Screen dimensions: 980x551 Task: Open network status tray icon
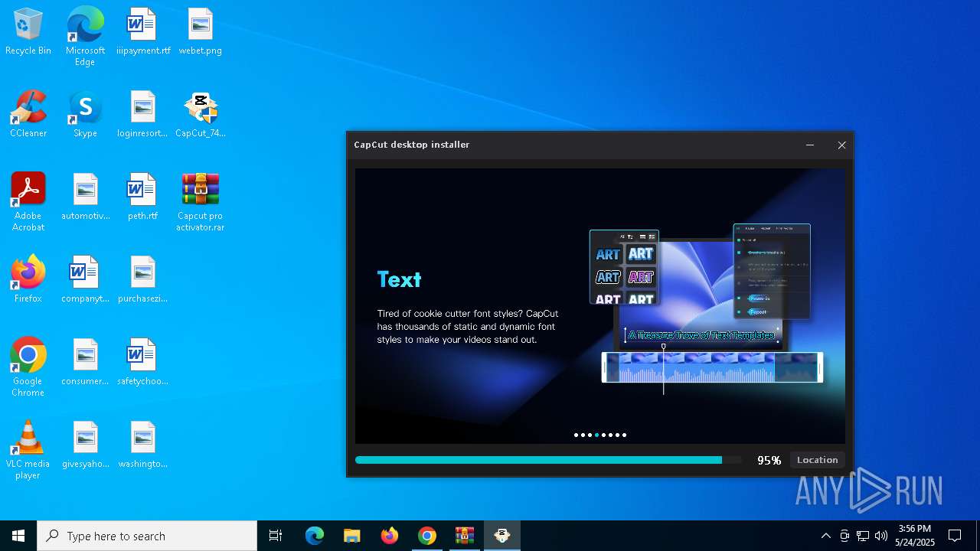pyautogui.click(x=863, y=536)
